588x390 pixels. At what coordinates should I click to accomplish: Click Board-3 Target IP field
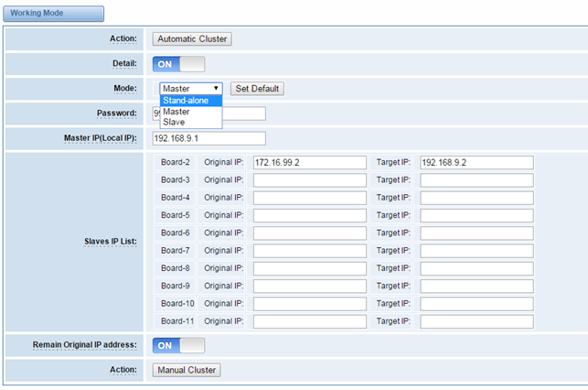(476, 180)
